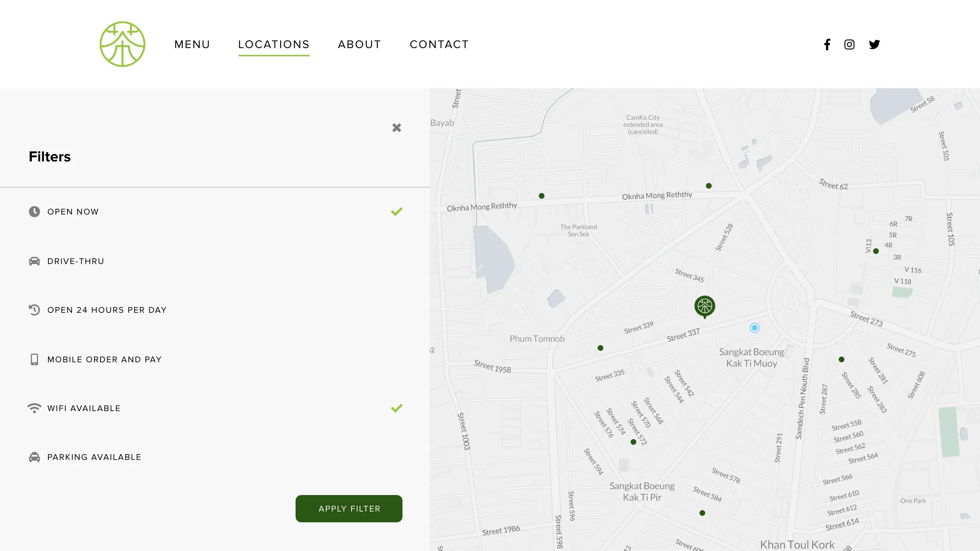Click the Instagram social media icon
980x551 pixels.
pos(850,44)
